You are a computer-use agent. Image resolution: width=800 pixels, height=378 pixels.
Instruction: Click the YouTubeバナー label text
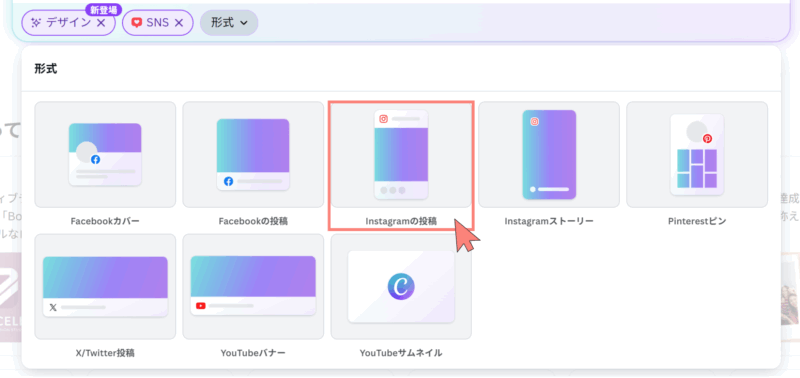coord(253,353)
